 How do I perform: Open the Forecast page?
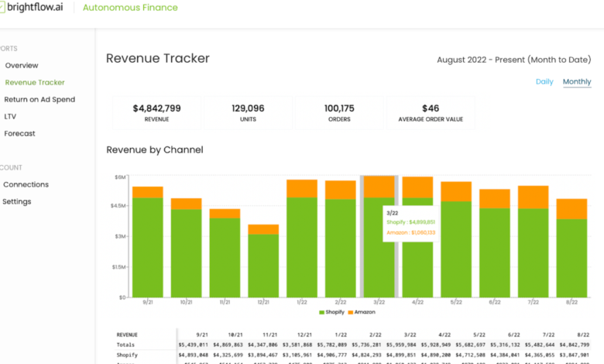[x=19, y=133]
